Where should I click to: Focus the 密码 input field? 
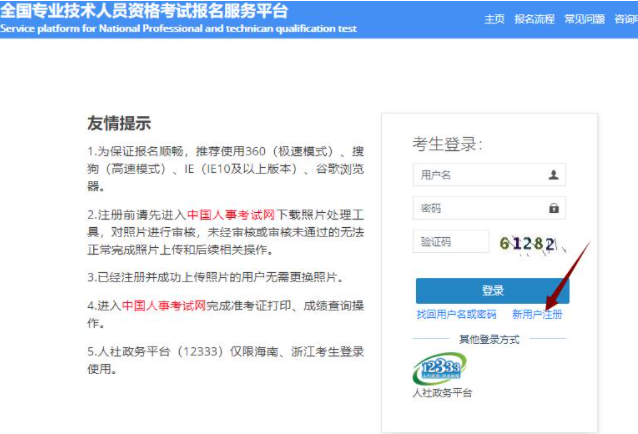coord(478,208)
